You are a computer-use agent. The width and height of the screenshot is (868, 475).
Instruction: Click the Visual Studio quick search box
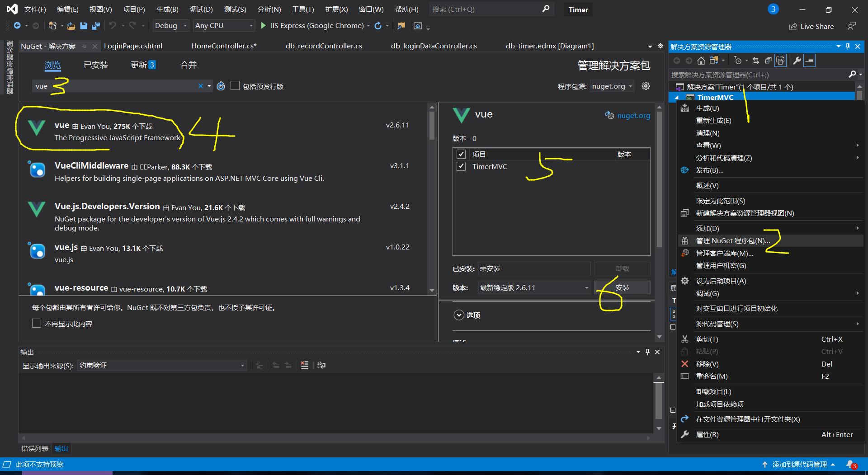click(x=491, y=9)
